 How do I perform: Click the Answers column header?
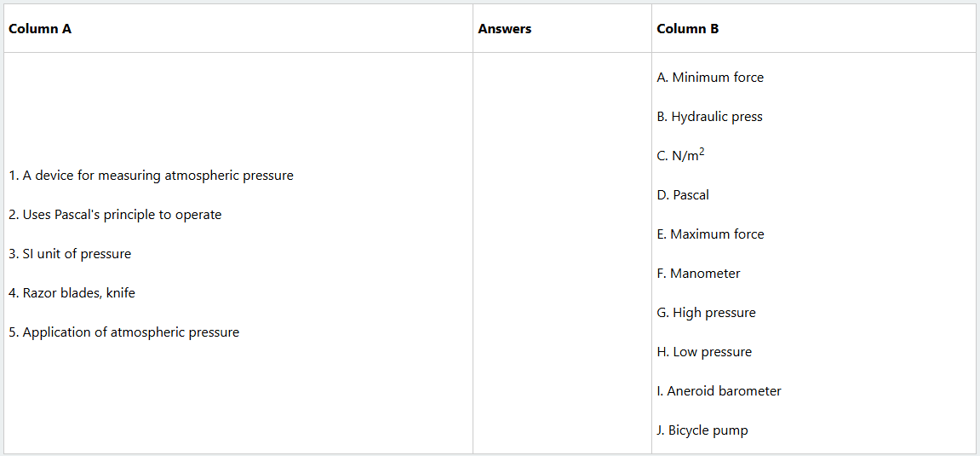(x=504, y=29)
